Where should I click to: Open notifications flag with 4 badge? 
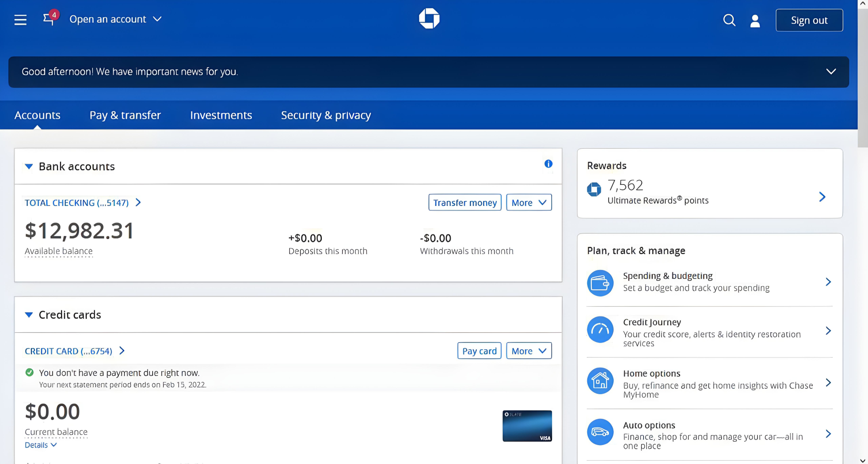pos(51,17)
